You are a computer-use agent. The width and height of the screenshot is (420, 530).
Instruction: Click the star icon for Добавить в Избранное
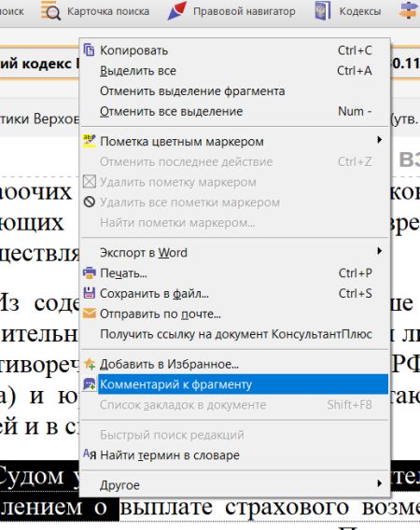pyautogui.click(x=90, y=364)
